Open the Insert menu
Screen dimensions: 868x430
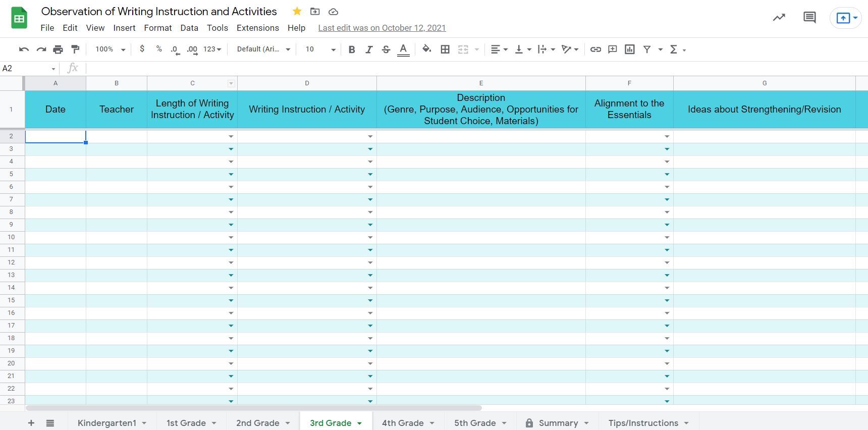[124, 28]
